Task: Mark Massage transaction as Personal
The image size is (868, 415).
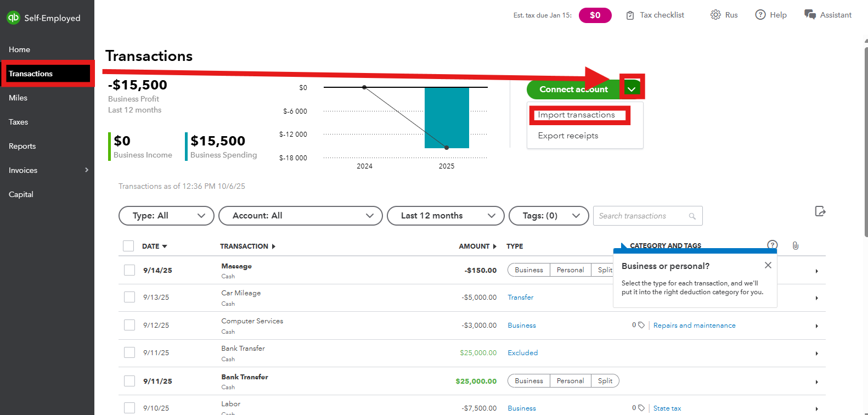Action: [x=570, y=270]
